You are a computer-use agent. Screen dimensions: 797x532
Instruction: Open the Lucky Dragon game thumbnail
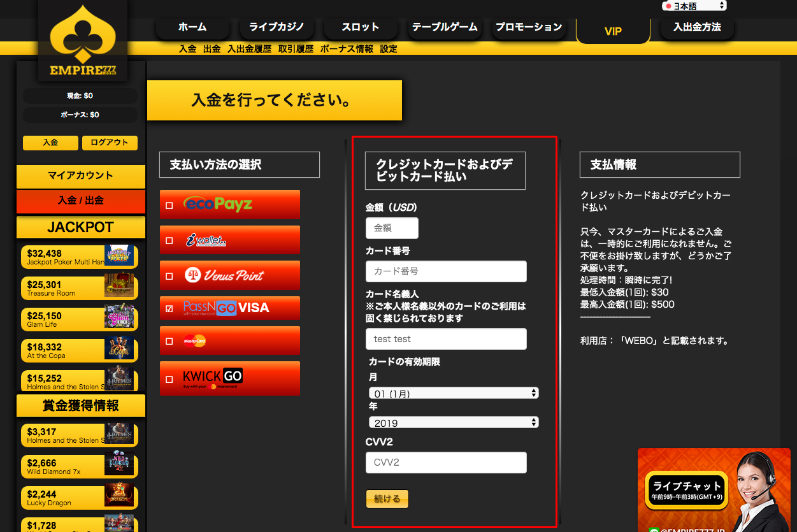[119, 496]
